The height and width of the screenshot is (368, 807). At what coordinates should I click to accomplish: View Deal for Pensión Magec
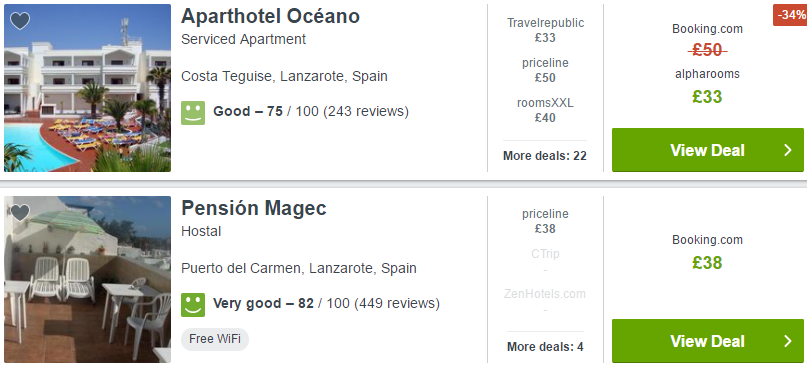pyautogui.click(x=708, y=341)
